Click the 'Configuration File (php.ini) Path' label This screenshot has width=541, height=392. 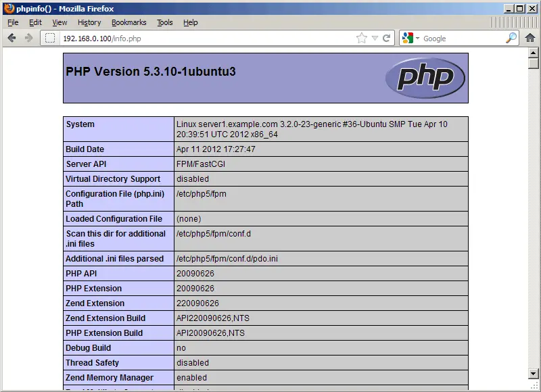[x=115, y=199]
